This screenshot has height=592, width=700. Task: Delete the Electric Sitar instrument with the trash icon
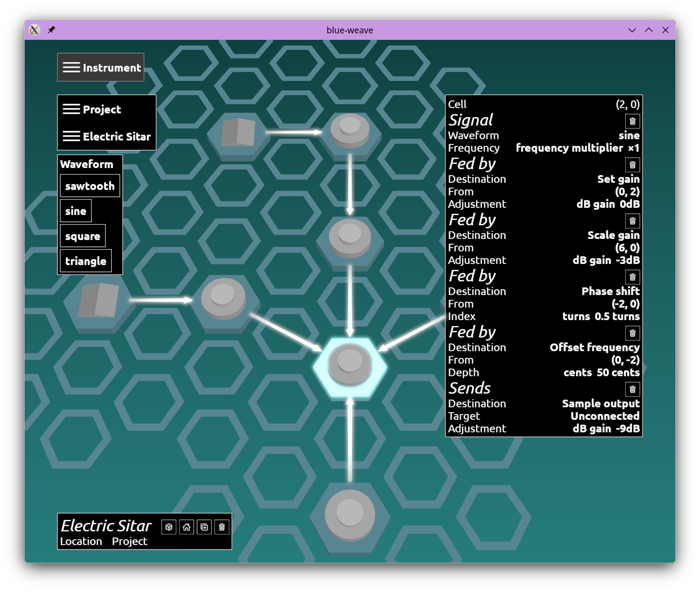222,527
